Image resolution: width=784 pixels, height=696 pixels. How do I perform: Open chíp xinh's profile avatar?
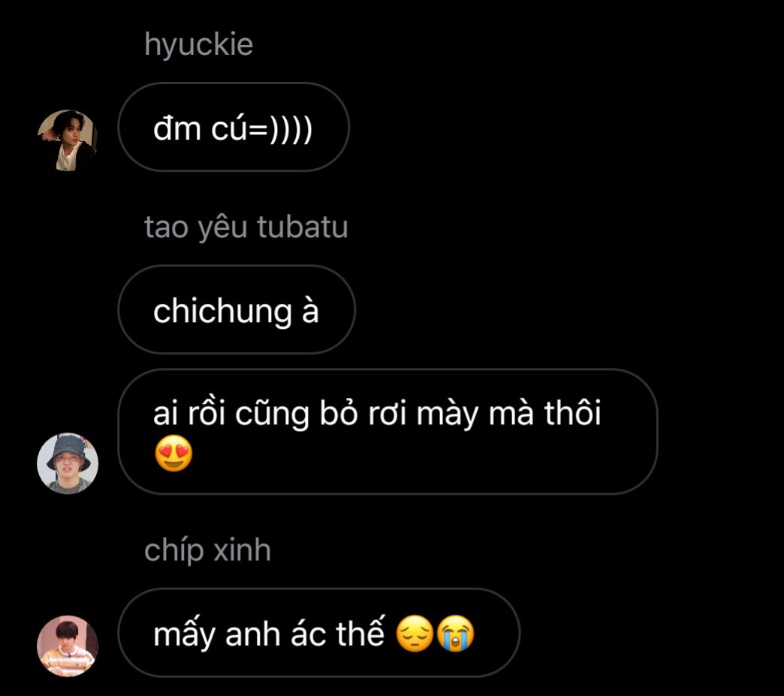(68, 646)
